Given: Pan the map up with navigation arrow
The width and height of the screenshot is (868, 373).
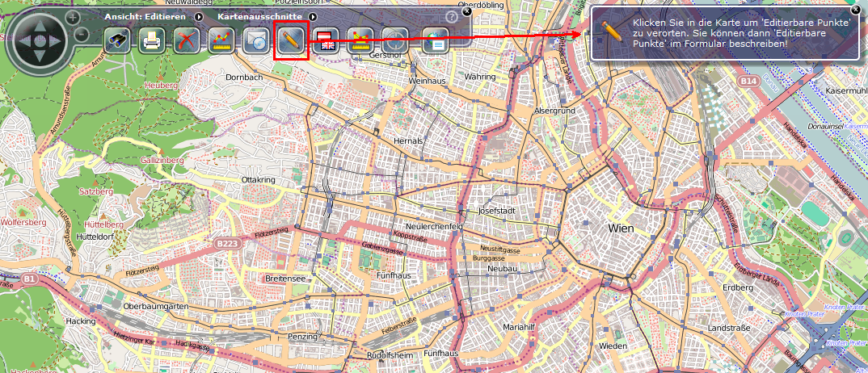Looking at the screenshot, I should pyautogui.click(x=39, y=26).
